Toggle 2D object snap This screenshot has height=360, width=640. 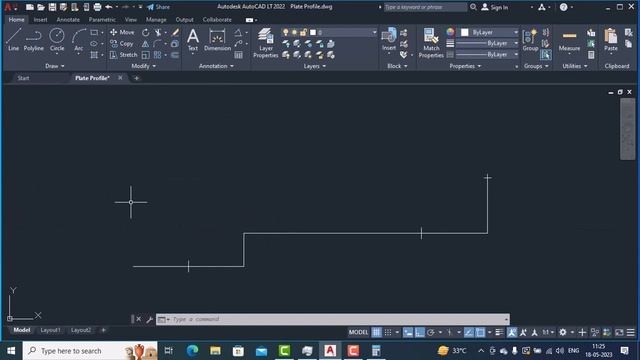[x=480, y=332]
